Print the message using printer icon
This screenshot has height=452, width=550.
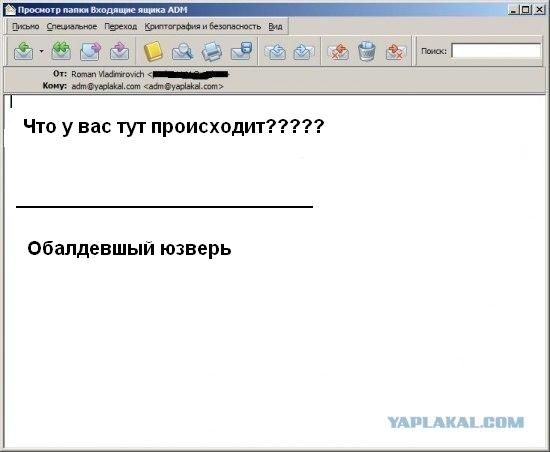point(212,51)
